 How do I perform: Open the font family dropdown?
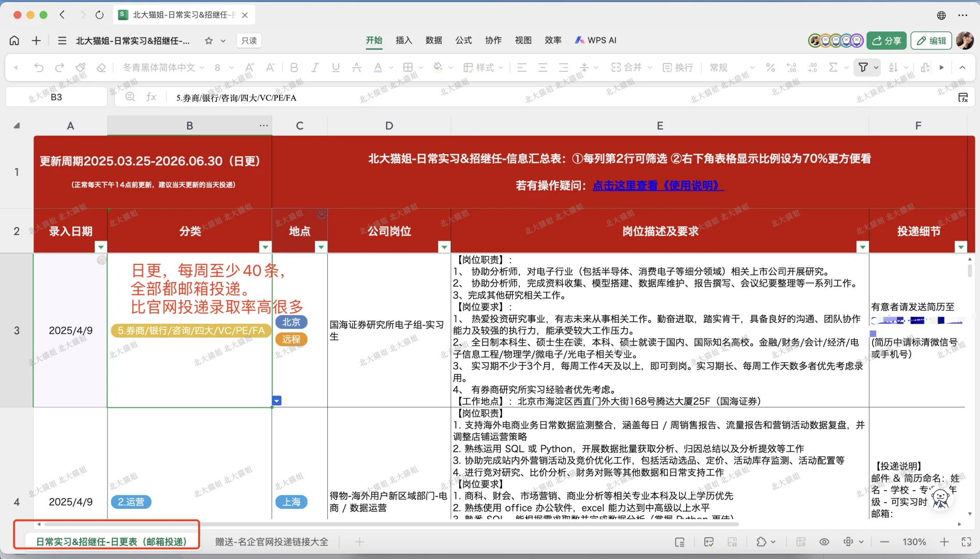pos(163,67)
